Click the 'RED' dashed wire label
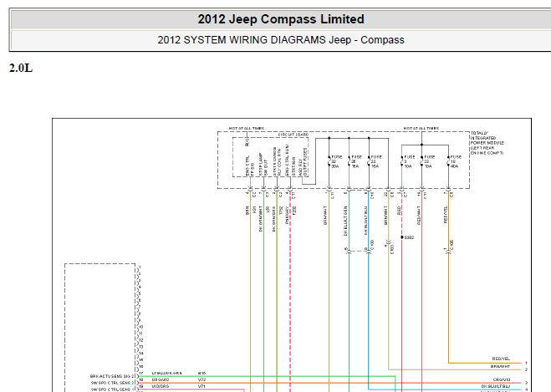551x392 pixels. pos(399,211)
